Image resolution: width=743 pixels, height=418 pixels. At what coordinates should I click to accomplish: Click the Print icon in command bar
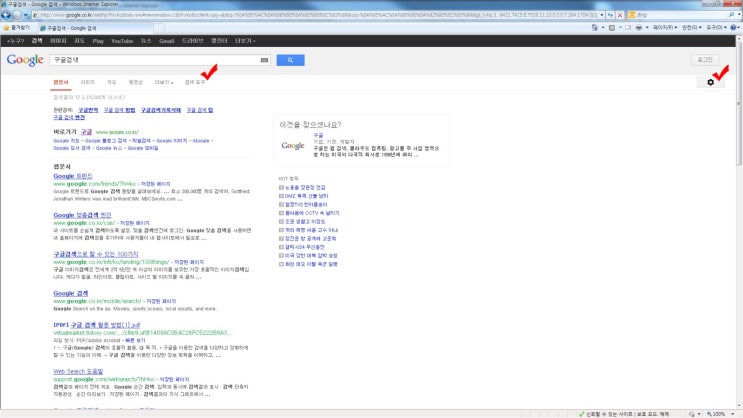639,28
